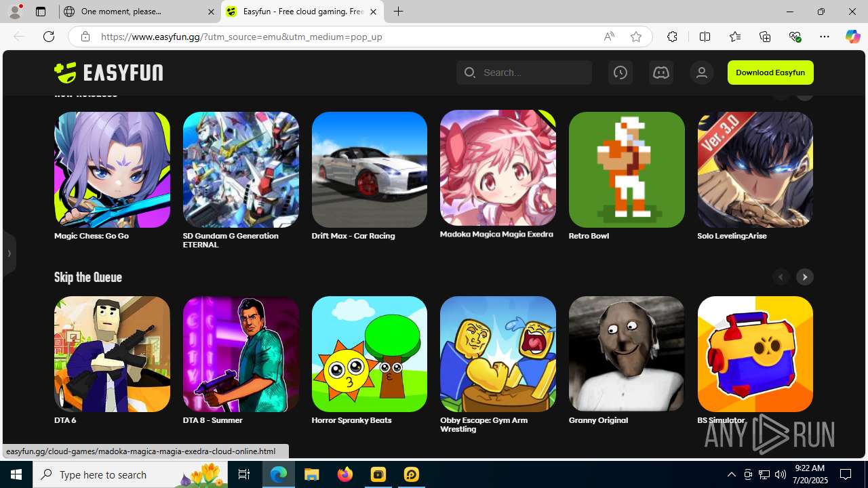The width and height of the screenshot is (868, 488).
Task: Click Retro Bowl title link
Action: pos(589,236)
